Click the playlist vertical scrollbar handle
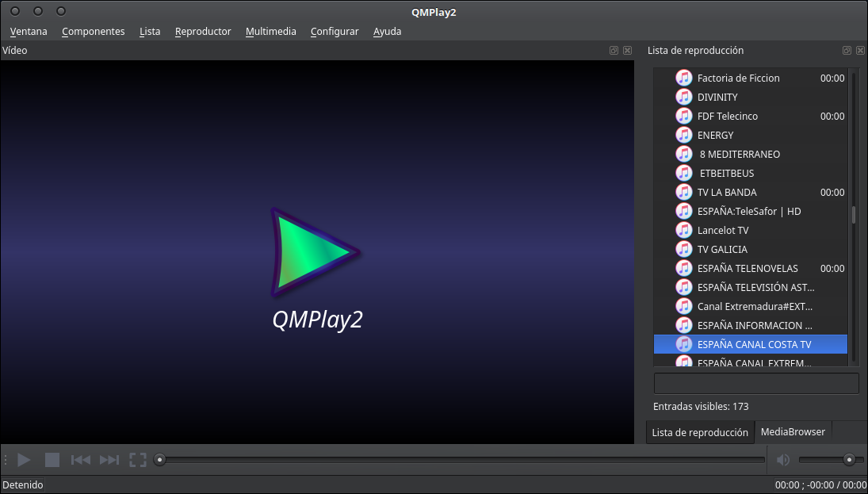868x494 pixels. (854, 215)
